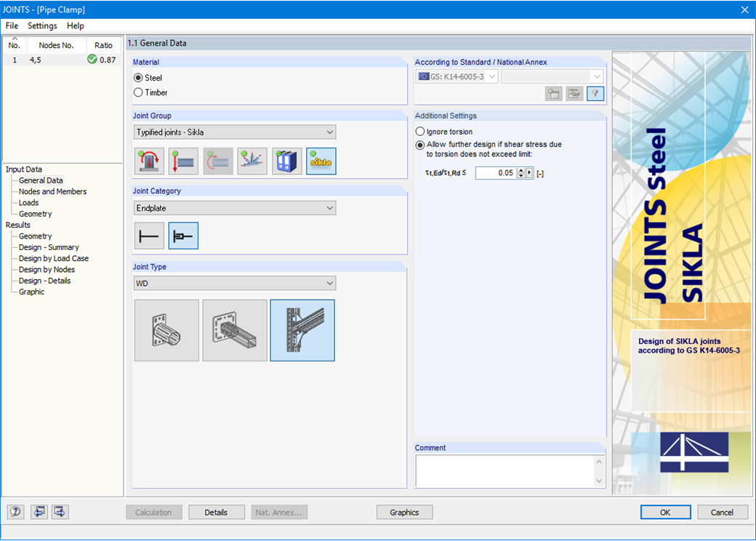Open the previous table navigation icon

point(39,512)
